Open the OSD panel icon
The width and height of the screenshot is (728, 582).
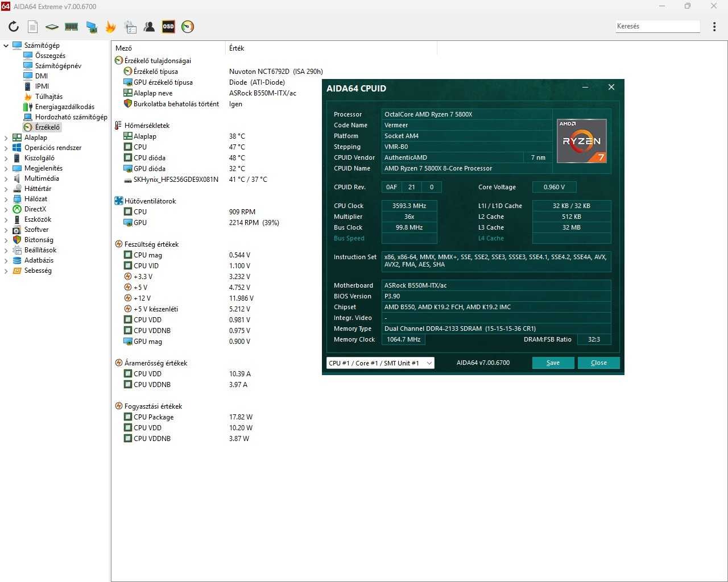[x=168, y=26]
